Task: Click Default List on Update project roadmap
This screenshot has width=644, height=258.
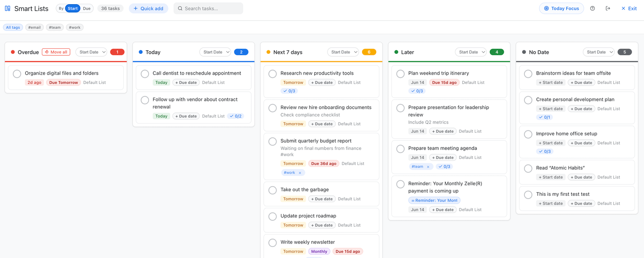Action: point(349,225)
